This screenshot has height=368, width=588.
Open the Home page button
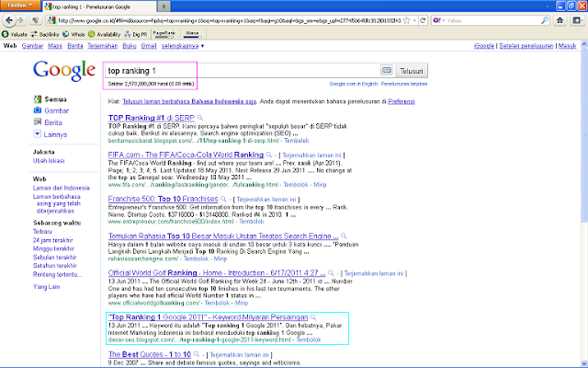560,20
